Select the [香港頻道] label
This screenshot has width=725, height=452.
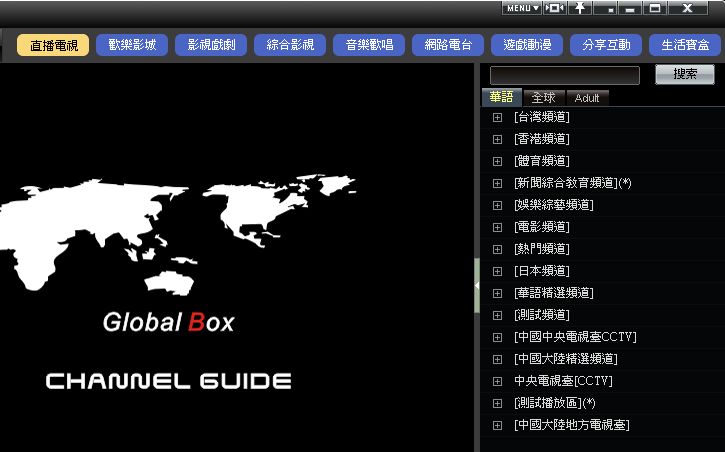[x=541, y=139]
